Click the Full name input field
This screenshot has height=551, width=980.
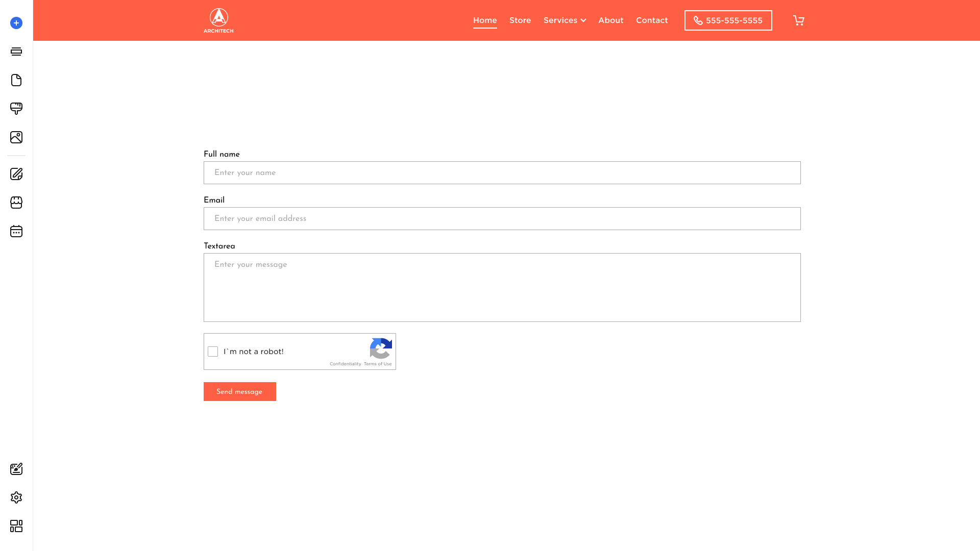(502, 173)
